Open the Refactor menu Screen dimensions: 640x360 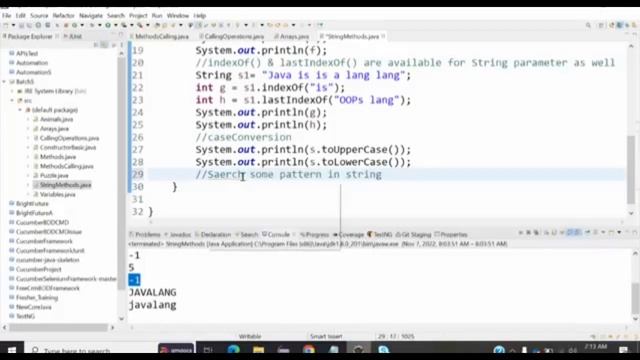(x=63, y=16)
